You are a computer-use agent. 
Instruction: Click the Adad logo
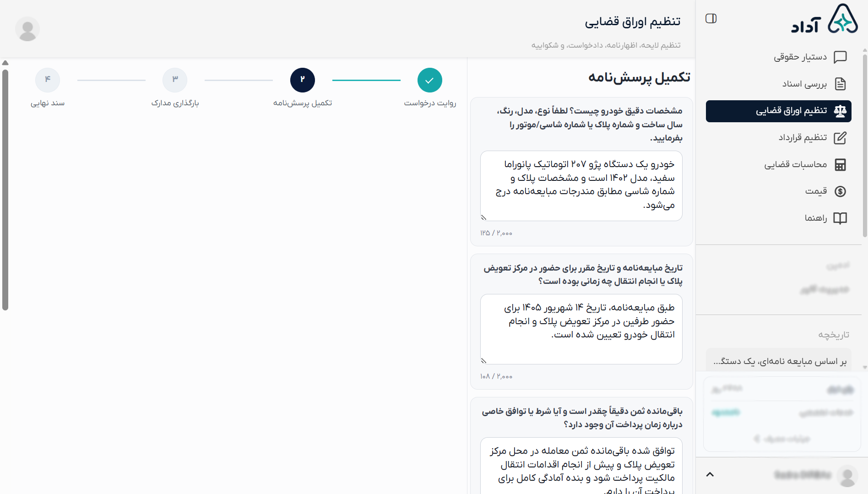(825, 19)
